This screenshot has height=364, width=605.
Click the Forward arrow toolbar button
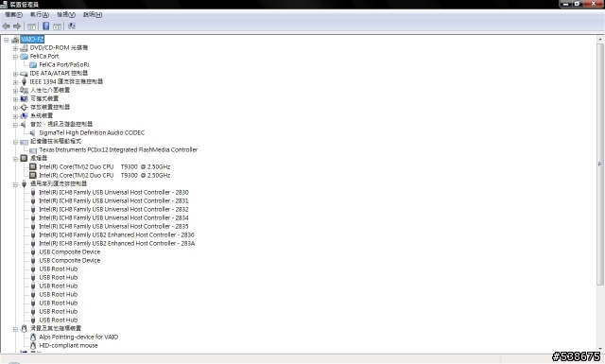(17, 26)
